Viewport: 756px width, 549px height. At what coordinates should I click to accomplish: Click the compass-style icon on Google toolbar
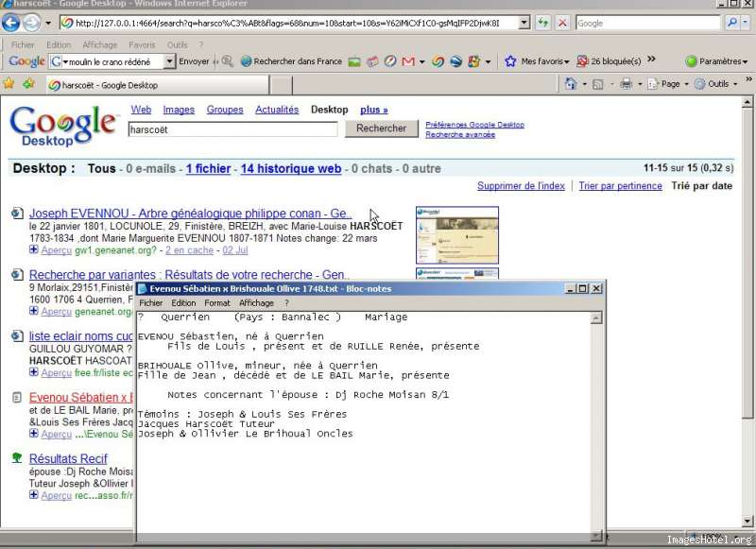(x=390, y=61)
